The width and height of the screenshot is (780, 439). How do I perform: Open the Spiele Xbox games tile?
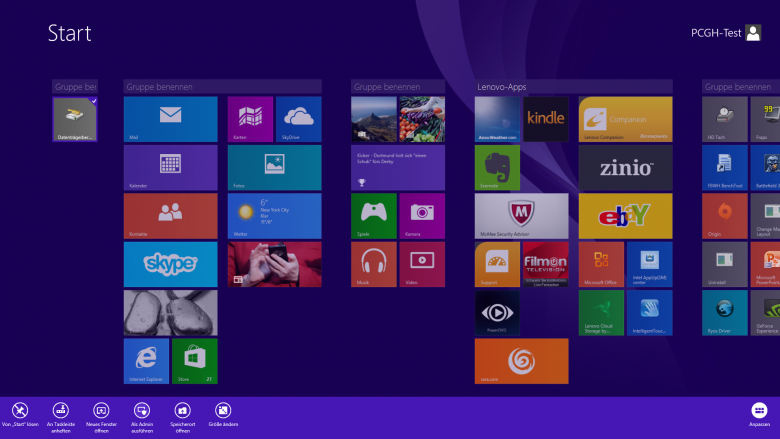[x=374, y=216]
